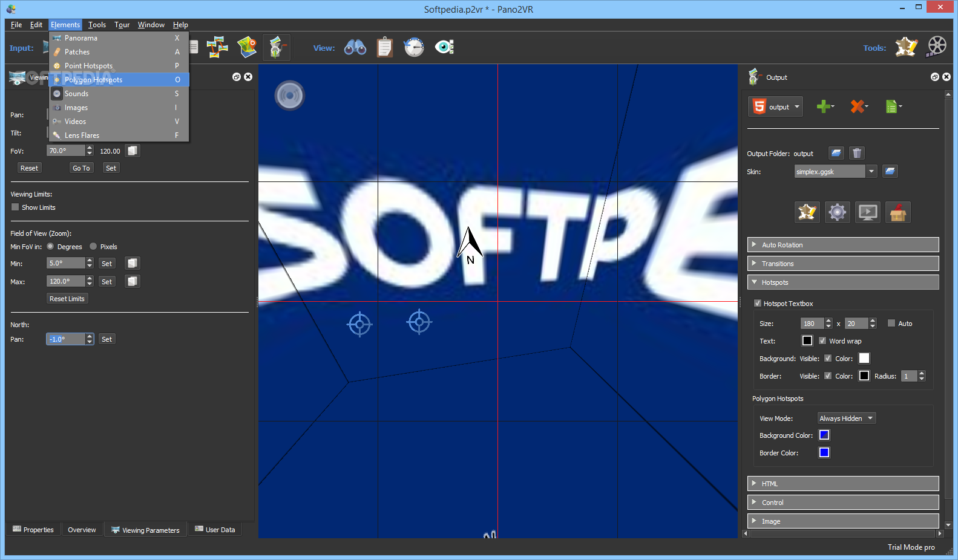Pick the hotspot Text color swatch
Screen dimensions: 958x560
click(807, 340)
